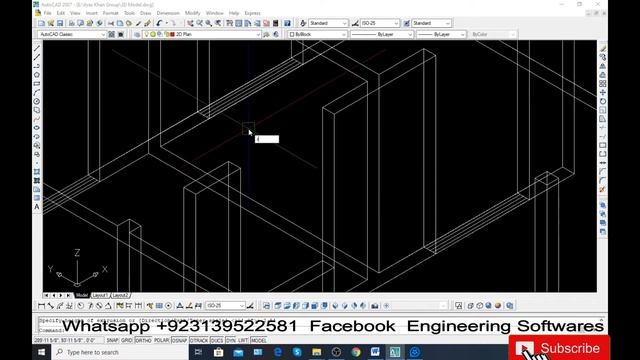Open Microsoft Word from the taskbar
This screenshot has width=640, height=360.
(375, 352)
